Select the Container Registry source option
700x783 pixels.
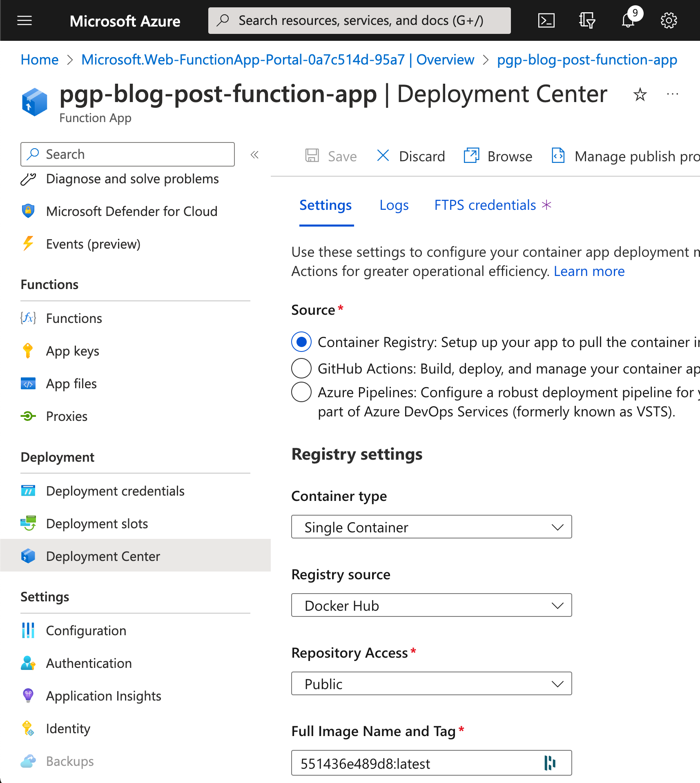[x=301, y=342]
